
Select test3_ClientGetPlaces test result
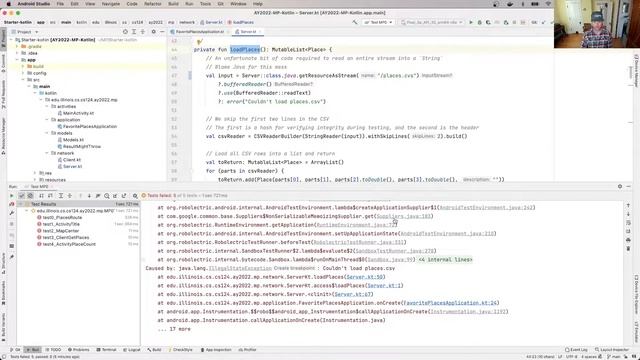click(x=66, y=238)
